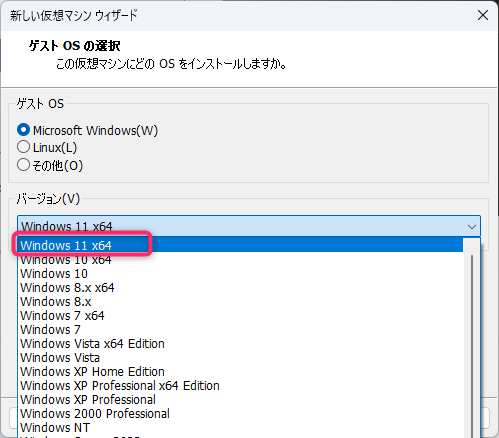Close the new virtual machine wizard
499x438 pixels.
click(483, 15)
